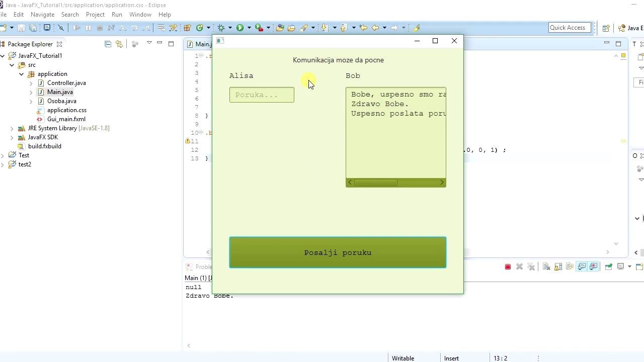
Task: Open the Debug icon's dropdown arrow
Action: tap(230, 28)
